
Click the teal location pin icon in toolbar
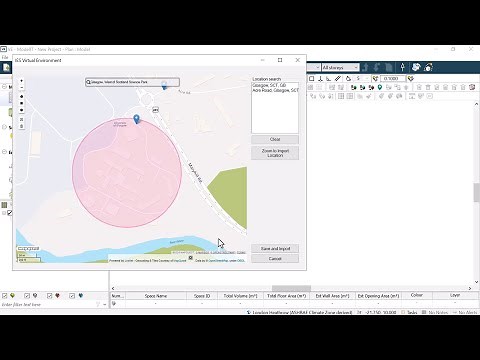tap(380, 87)
